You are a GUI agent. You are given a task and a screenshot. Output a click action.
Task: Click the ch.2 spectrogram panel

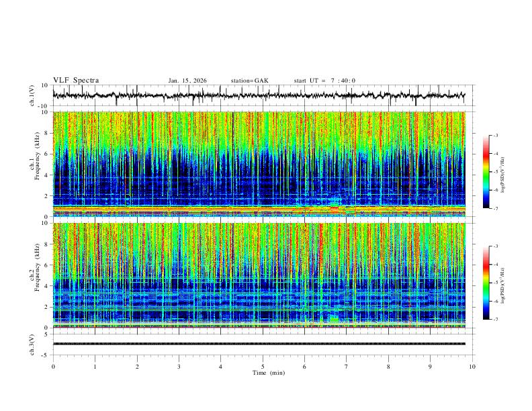[259, 275]
